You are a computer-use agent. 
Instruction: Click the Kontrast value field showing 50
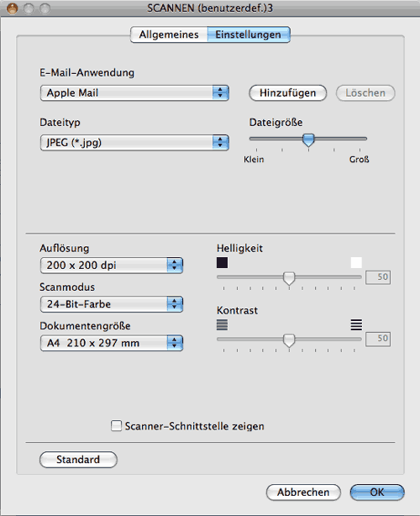click(x=378, y=339)
